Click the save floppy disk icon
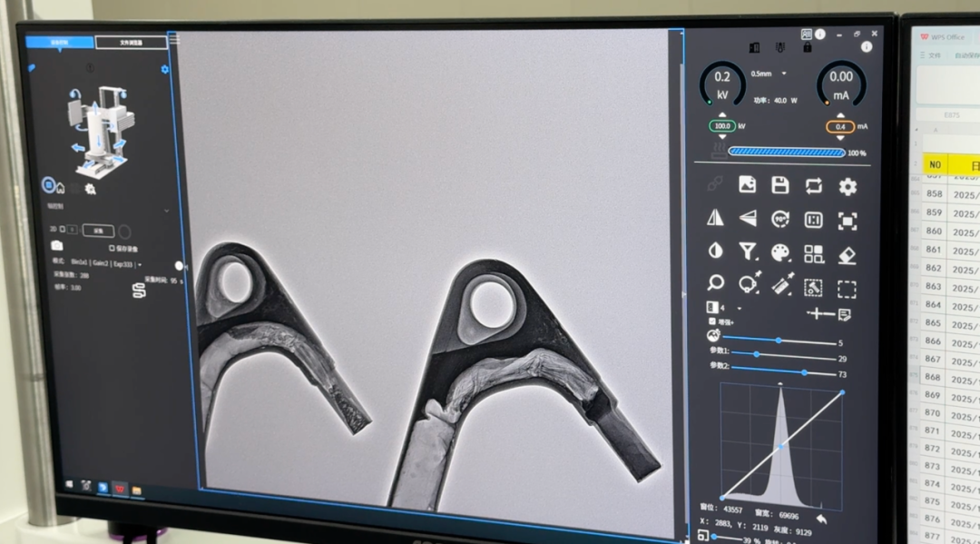The height and width of the screenshot is (544, 980). tap(780, 185)
